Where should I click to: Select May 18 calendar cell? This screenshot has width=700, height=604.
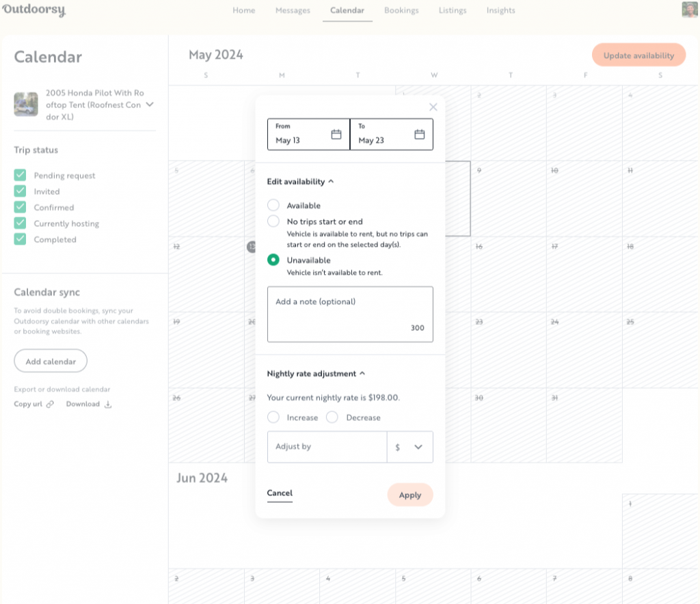coord(661,275)
